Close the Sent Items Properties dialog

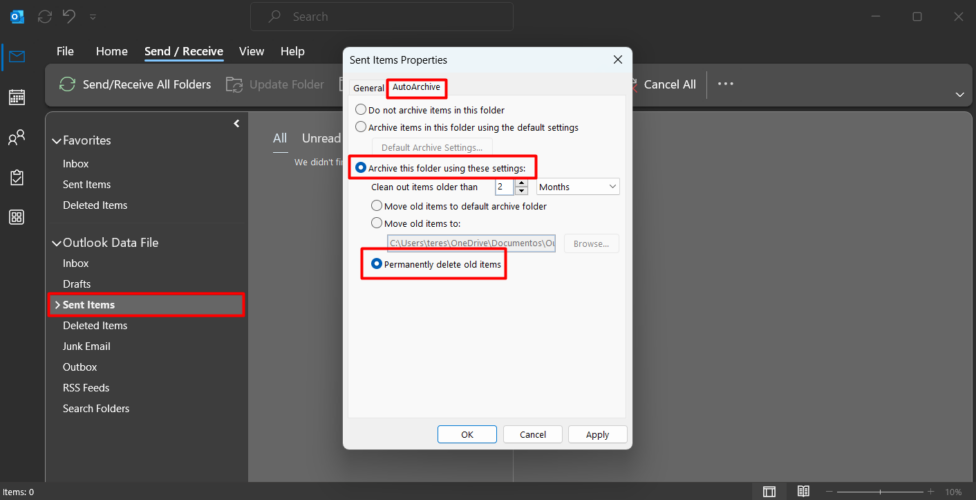[x=617, y=60]
